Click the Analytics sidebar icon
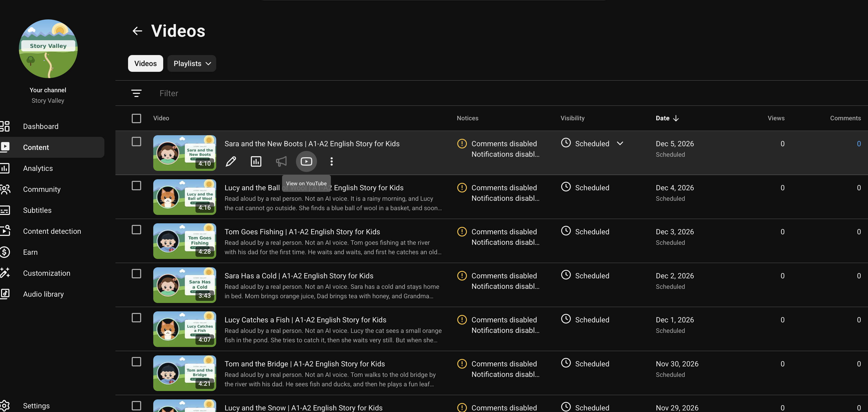 (5, 168)
